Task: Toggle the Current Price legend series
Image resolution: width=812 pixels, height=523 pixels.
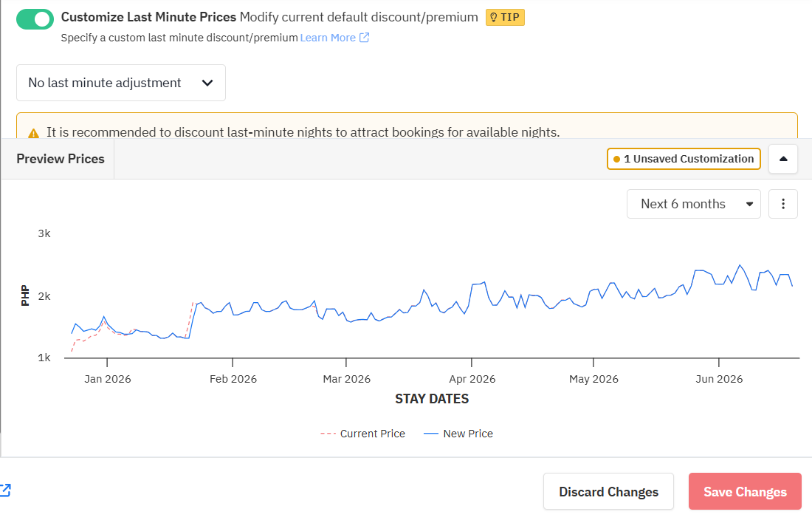Action: point(363,434)
